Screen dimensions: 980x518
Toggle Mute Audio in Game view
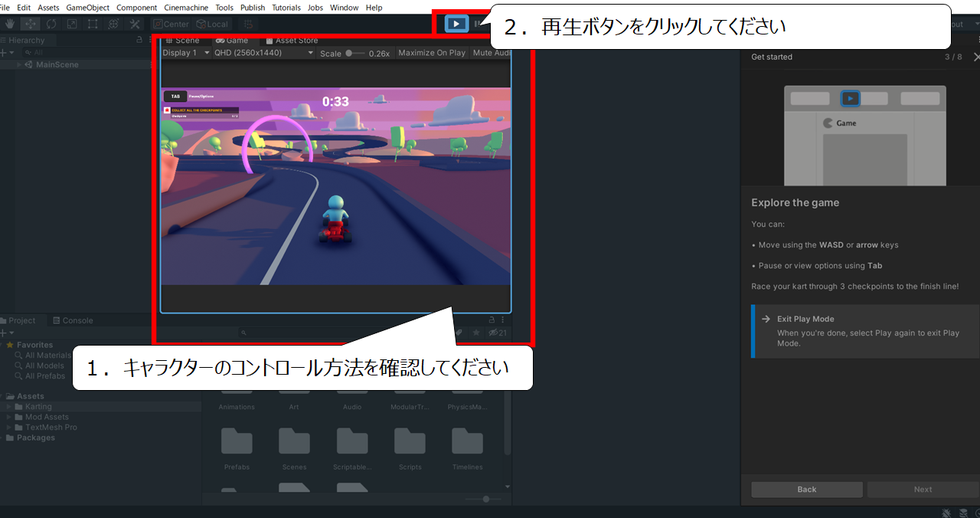[x=492, y=53]
